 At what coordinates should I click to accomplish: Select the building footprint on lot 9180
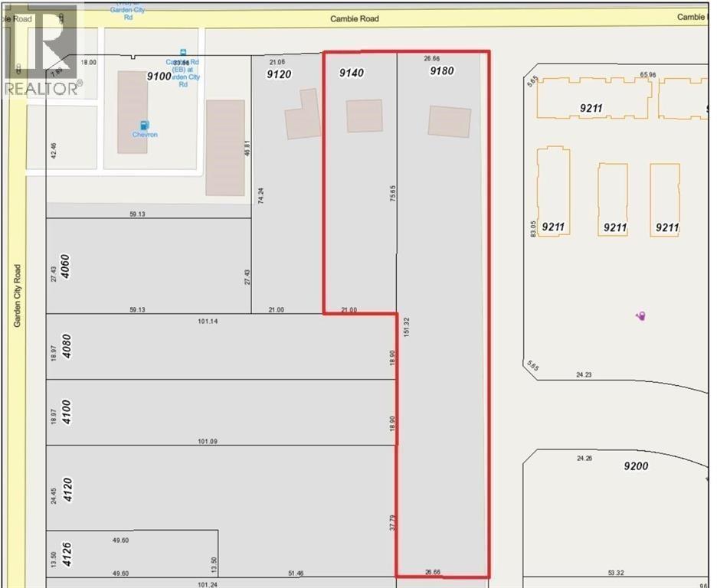coord(450,122)
